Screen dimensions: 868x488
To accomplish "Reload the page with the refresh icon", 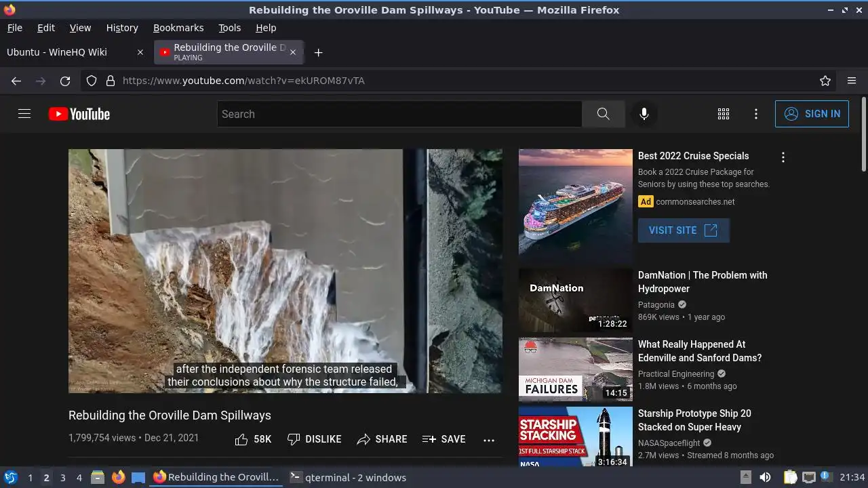I will point(65,81).
